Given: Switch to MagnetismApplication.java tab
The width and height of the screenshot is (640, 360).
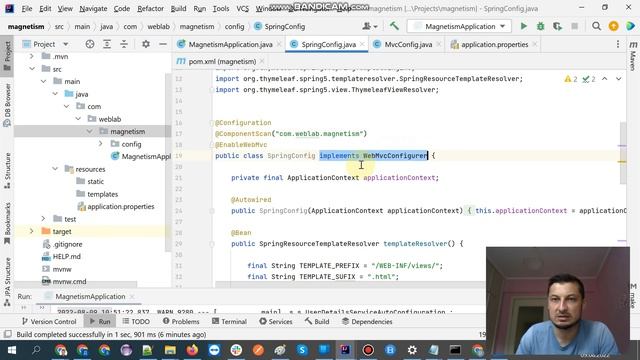Looking at the screenshot, I should tap(230, 44).
